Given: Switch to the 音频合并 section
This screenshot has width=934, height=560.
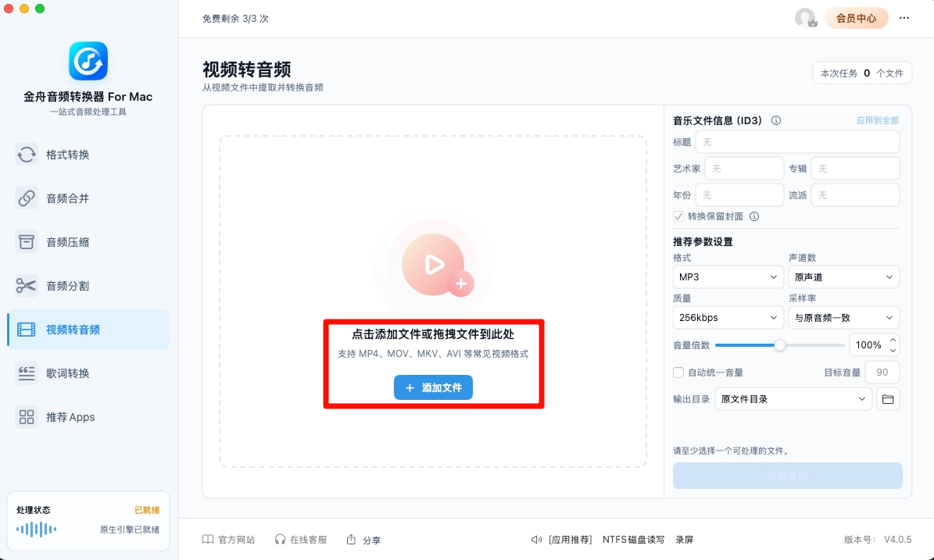Looking at the screenshot, I should coord(88,198).
